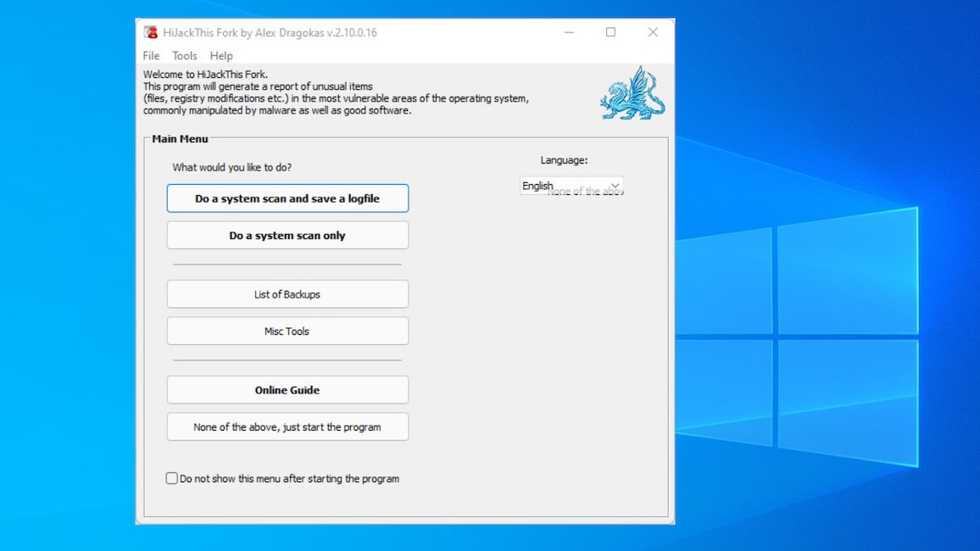Expand the Language dropdown arrow

click(x=615, y=186)
